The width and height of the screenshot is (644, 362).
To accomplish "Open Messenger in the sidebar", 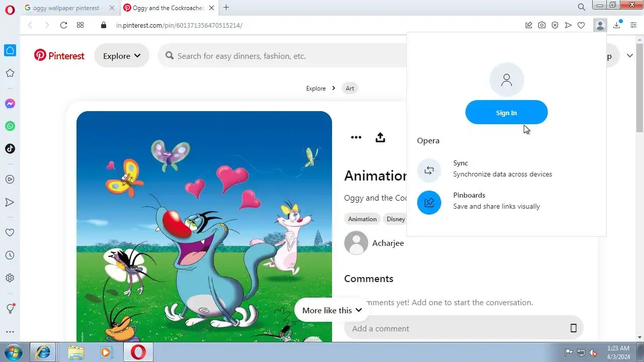I will [10, 104].
